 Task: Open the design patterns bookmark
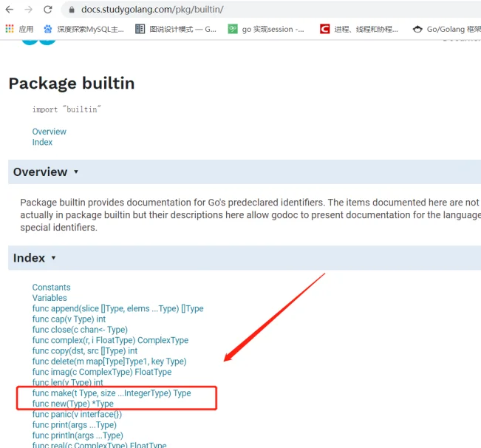coord(176,29)
